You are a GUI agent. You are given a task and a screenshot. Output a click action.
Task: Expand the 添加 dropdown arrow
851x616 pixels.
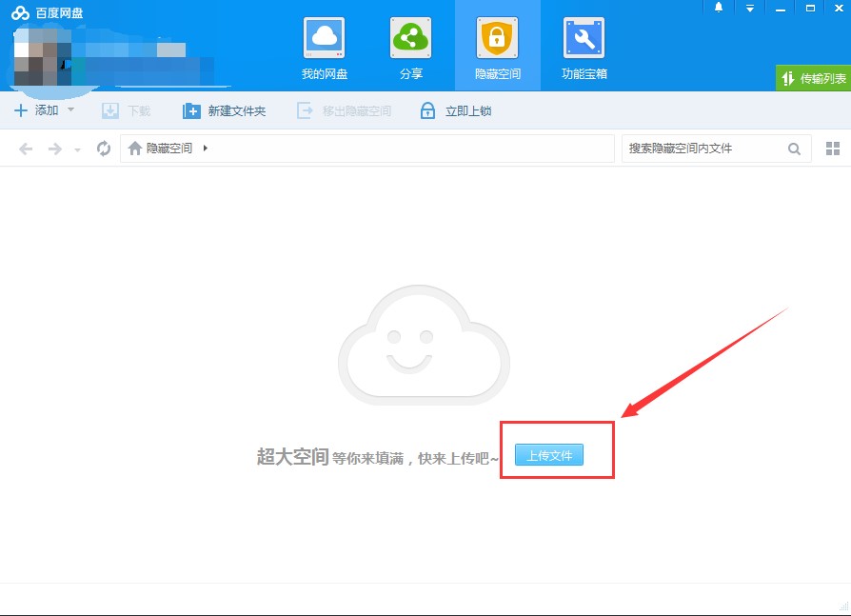coord(70,109)
